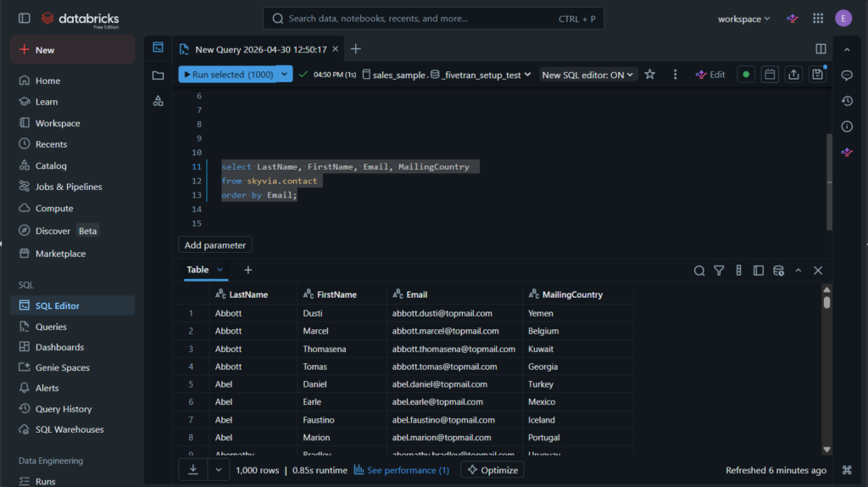Open Workspace in sidebar
Image resolution: width=868 pixels, height=487 pixels.
(x=72, y=123)
